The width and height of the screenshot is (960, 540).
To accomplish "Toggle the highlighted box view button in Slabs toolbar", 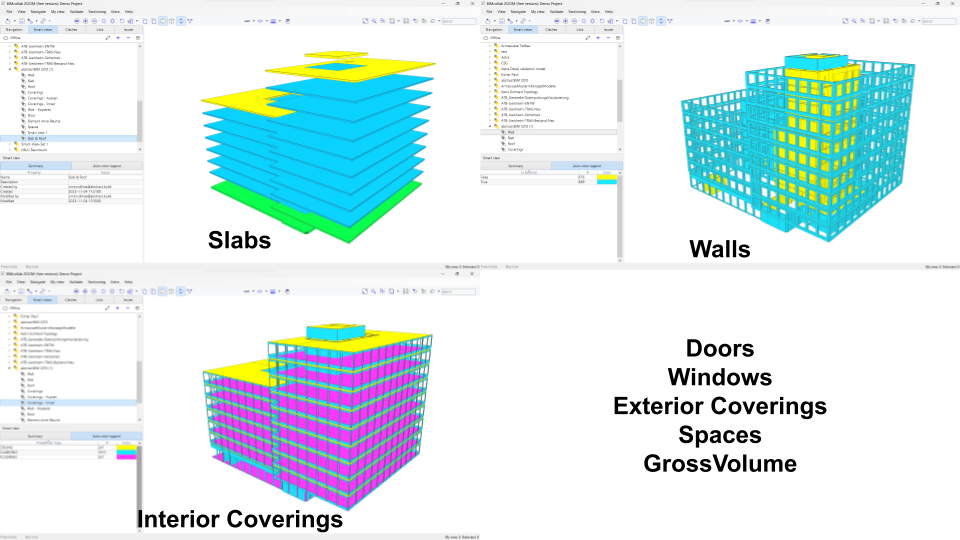I will coord(164,20).
